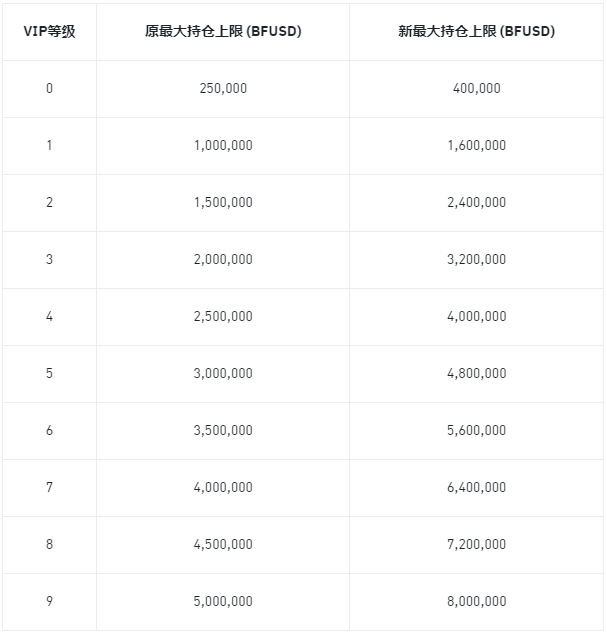Screen dimensions: 607x633
Task: Click the 7,200,000 value
Action: pos(477,544)
